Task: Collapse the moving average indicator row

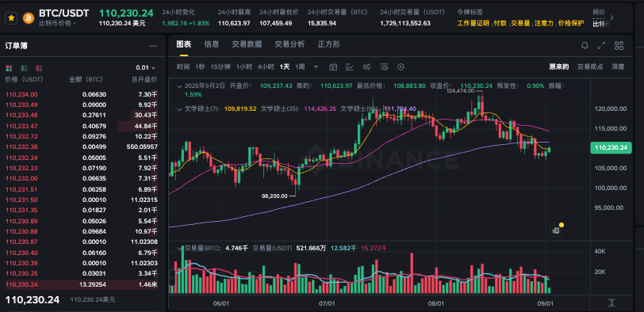Action: click(x=179, y=109)
